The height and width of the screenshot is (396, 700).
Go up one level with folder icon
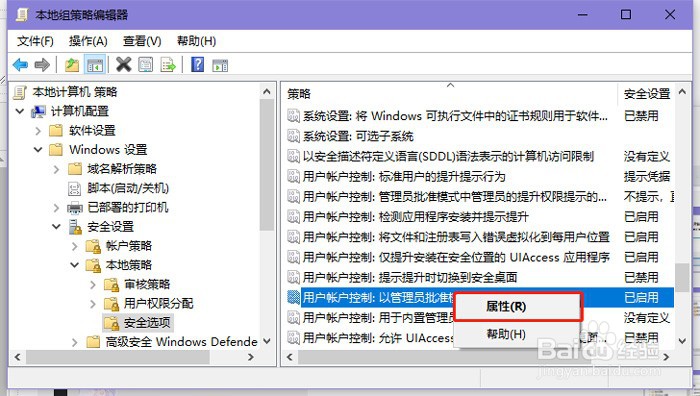point(72,65)
